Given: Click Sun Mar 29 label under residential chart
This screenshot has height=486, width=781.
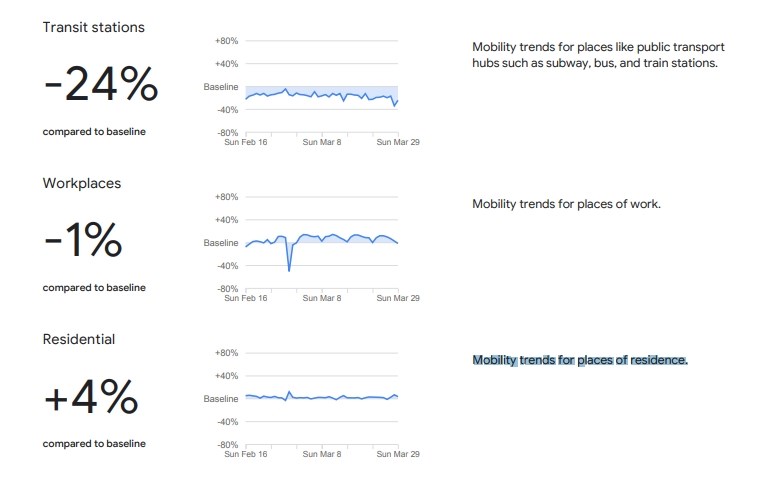Looking at the screenshot, I should point(398,454).
